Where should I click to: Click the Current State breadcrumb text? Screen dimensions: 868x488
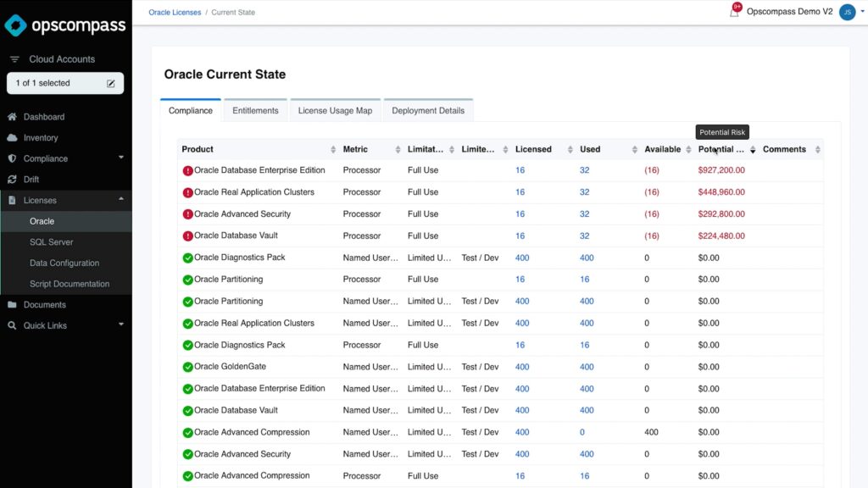233,12
